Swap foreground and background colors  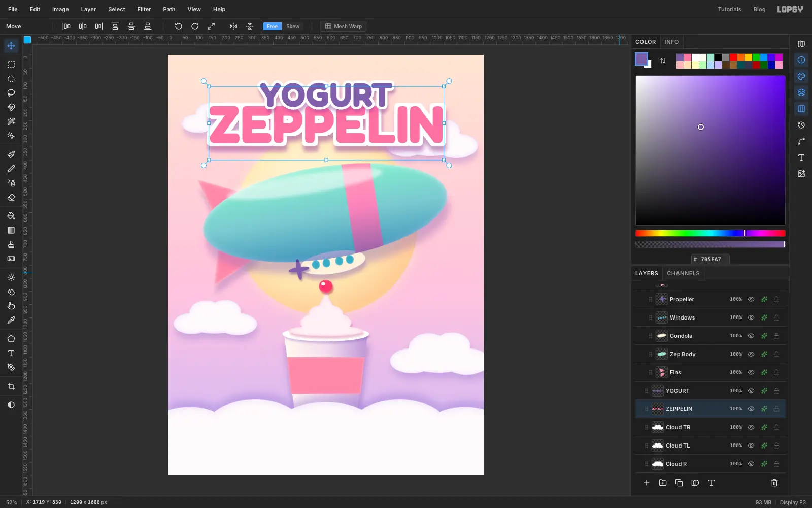(x=663, y=61)
